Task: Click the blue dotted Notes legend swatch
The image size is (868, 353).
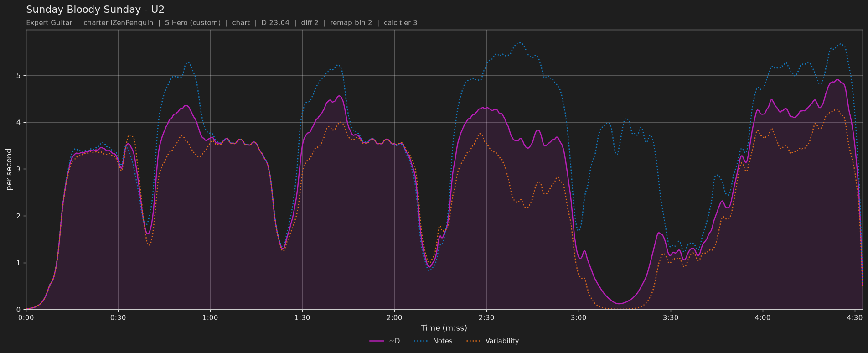Action: (421, 341)
